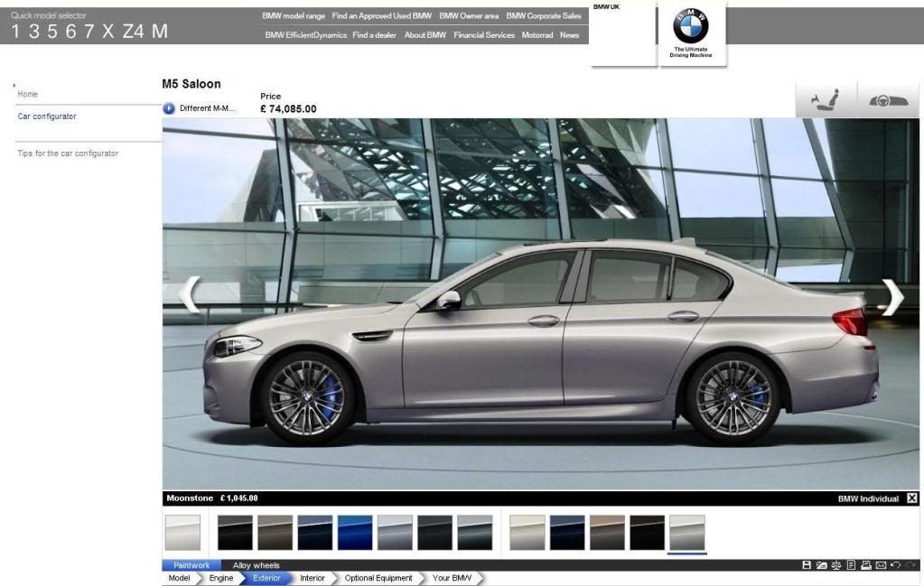Select the 3 Series in quick model selector
The width and height of the screenshot is (924, 586).
point(33,32)
